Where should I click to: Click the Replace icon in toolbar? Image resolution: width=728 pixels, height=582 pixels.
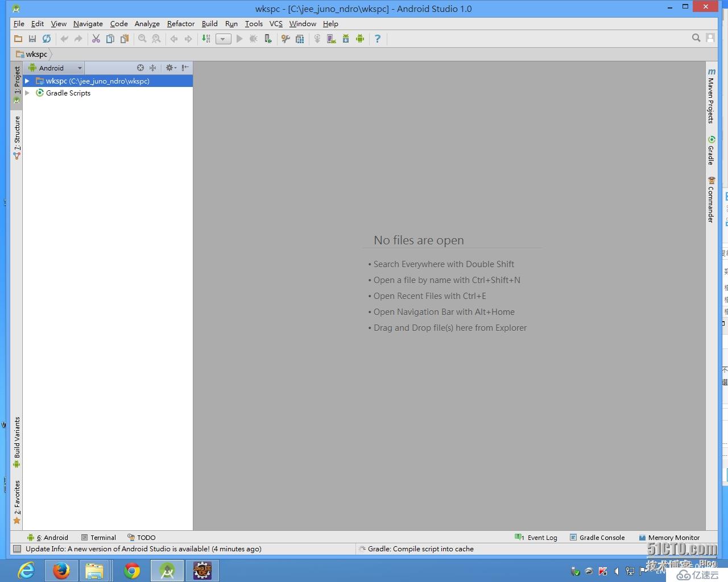[156, 39]
